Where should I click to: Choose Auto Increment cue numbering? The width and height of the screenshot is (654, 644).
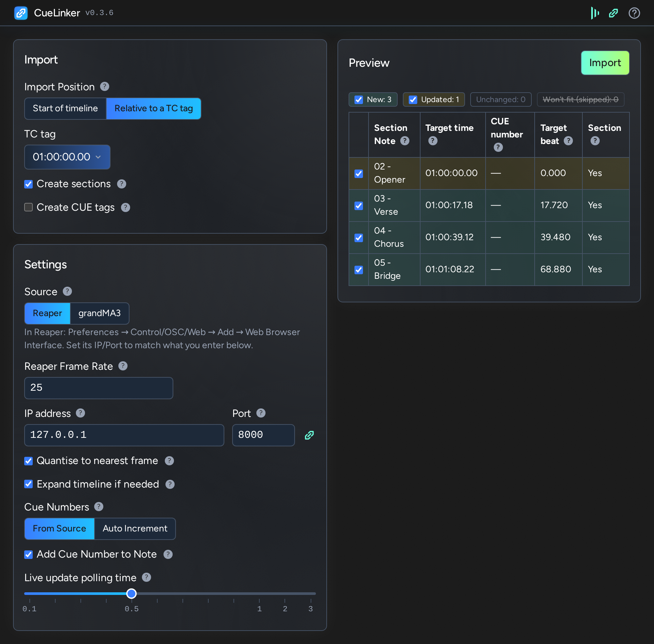[135, 529]
